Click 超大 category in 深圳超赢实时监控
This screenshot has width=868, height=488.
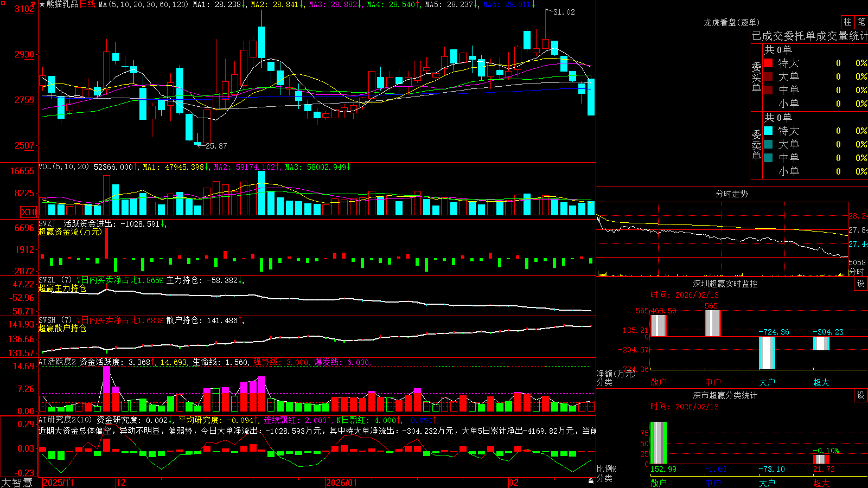[821, 382]
